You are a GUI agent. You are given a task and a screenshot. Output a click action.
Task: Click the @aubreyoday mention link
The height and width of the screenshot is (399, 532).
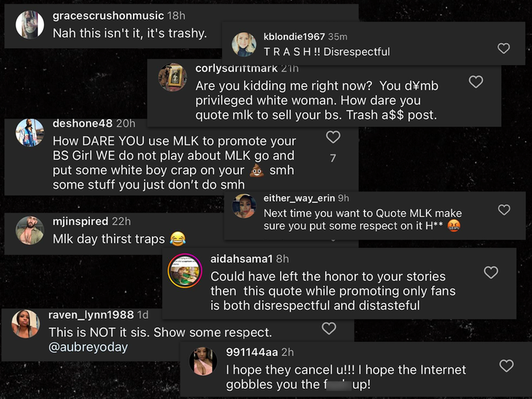[88, 347]
